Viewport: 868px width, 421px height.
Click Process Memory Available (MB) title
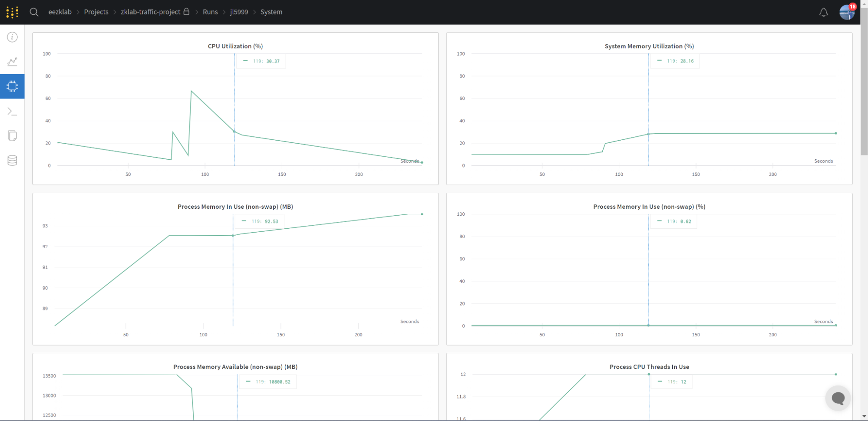tap(235, 367)
